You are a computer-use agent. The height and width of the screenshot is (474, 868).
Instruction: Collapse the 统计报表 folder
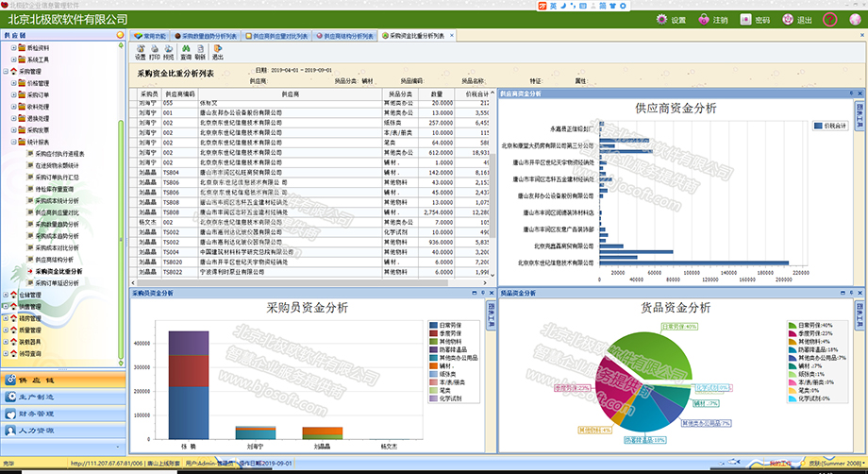[14, 142]
